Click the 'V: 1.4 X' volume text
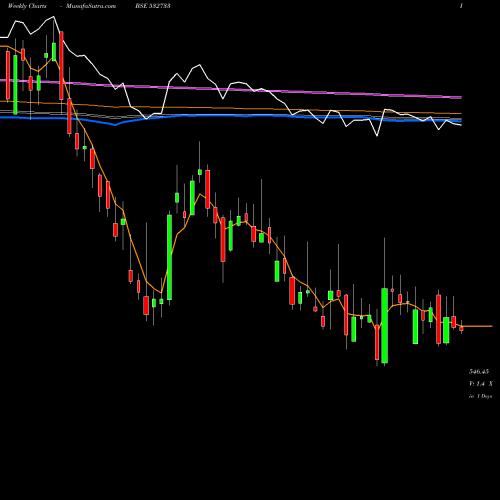 click(x=481, y=384)
